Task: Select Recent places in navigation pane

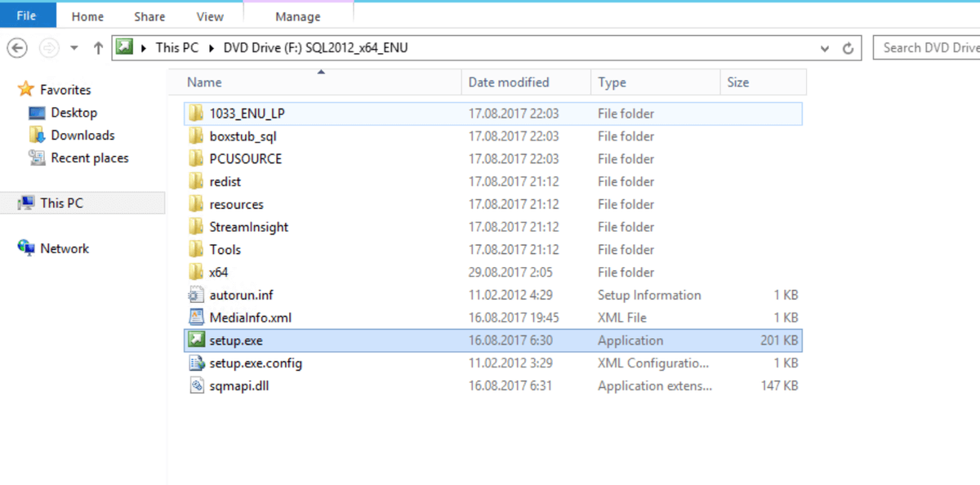Action: tap(90, 158)
